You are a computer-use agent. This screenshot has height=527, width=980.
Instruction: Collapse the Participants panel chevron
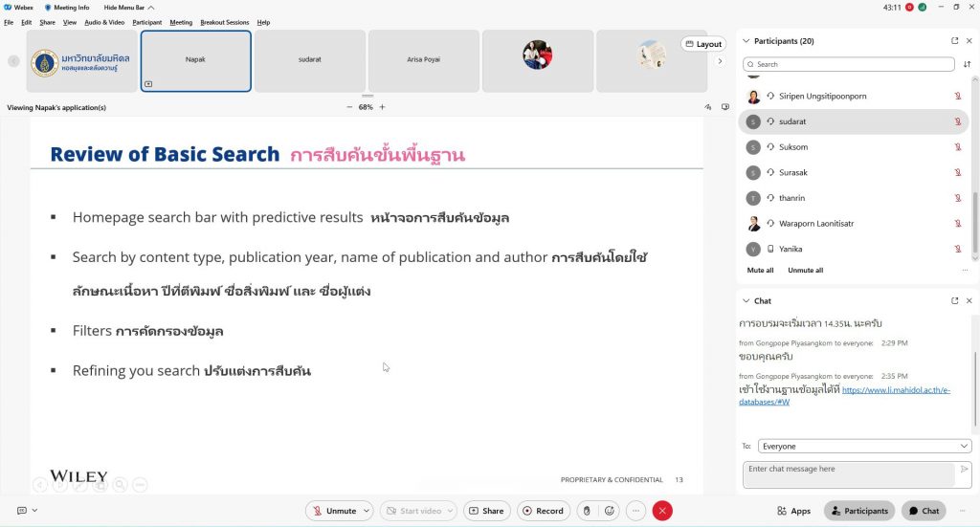(x=746, y=41)
